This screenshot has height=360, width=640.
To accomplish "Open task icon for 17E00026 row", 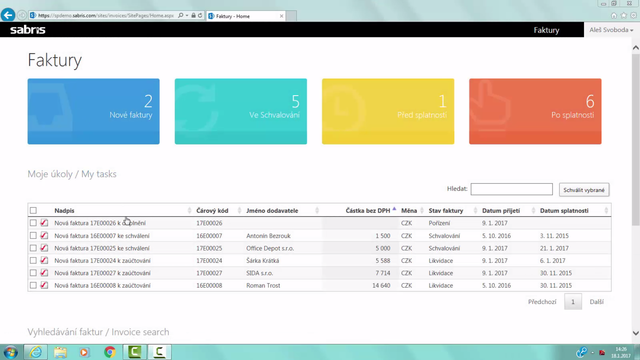I will (44, 223).
